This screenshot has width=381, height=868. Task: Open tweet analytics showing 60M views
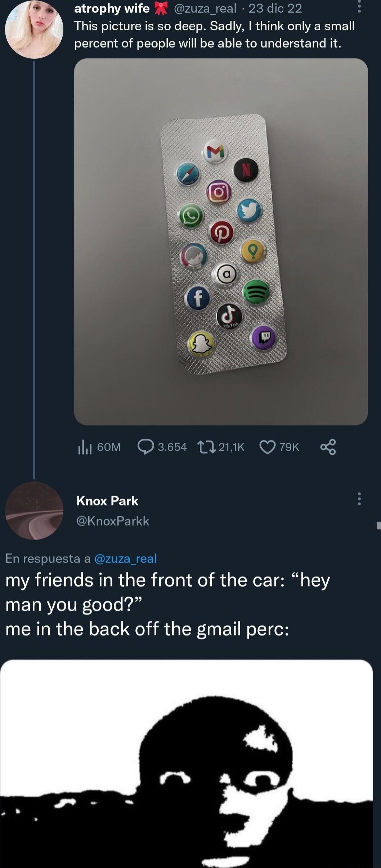99,447
